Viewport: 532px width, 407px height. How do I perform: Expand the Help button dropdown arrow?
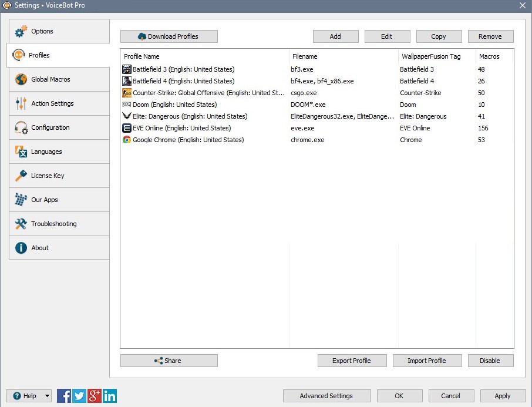(47, 396)
